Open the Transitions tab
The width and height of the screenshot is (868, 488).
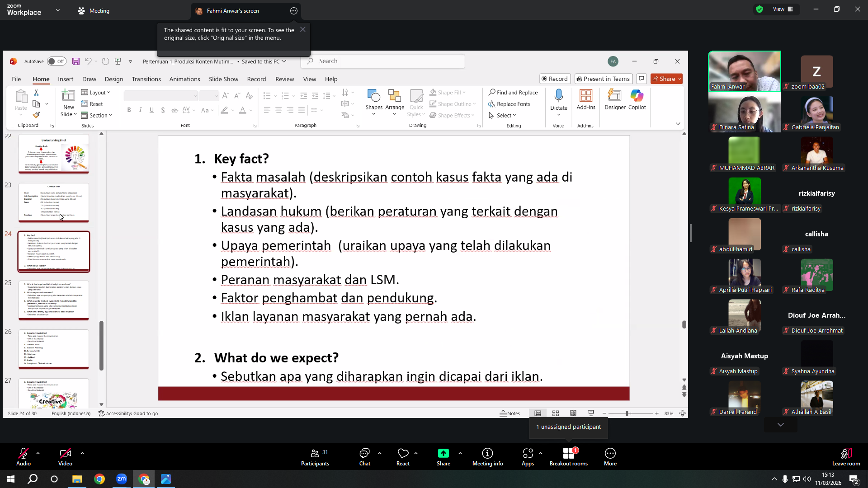[x=146, y=79]
